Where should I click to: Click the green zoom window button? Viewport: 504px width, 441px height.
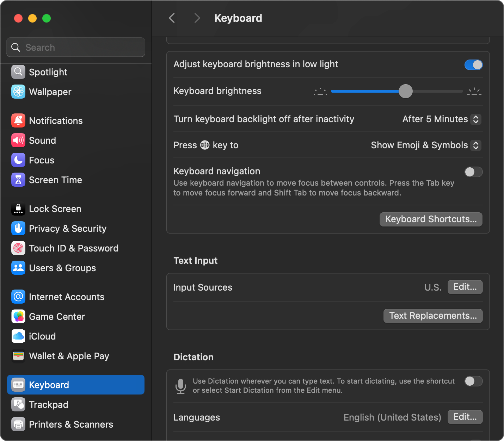pos(47,18)
